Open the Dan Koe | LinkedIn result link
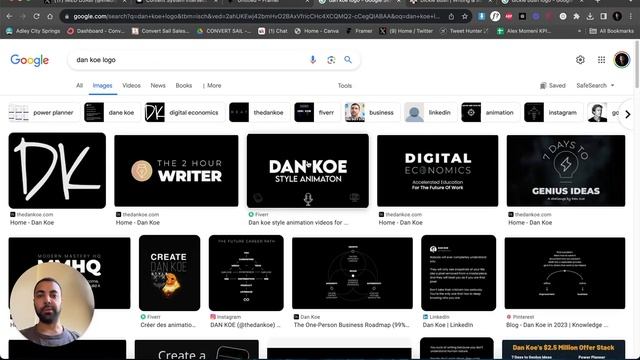This screenshot has height=360, width=640. 448,325
